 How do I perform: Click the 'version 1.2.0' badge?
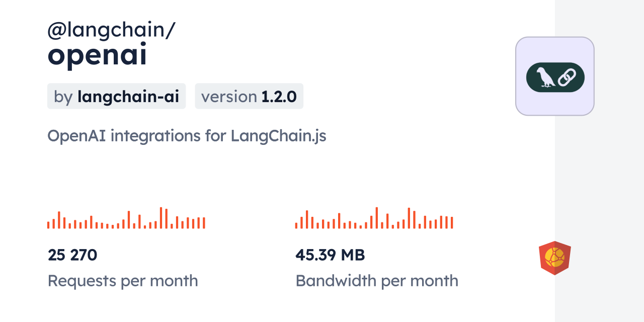pyautogui.click(x=249, y=96)
